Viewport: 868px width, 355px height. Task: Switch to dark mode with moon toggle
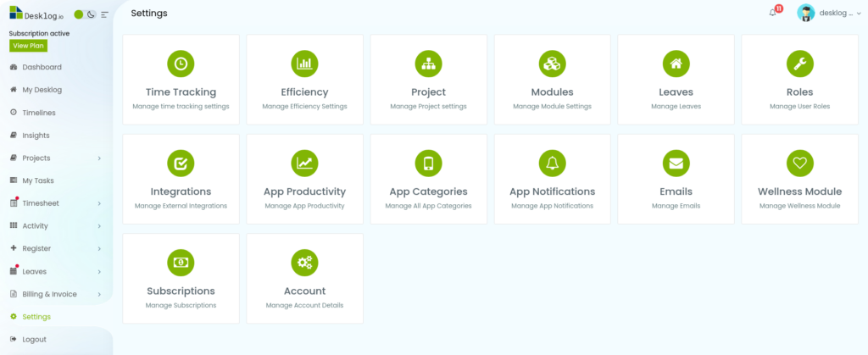92,14
